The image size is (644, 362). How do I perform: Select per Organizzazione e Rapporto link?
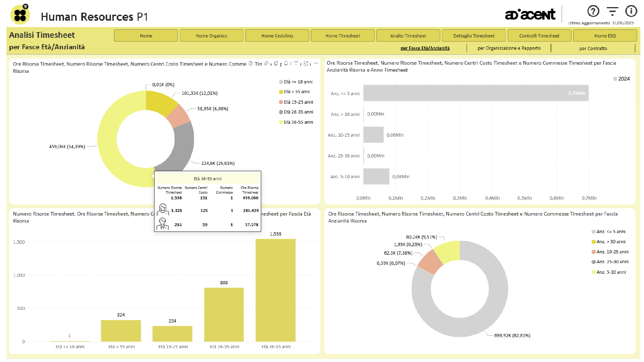pyautogui.click(x=509, y=48)
